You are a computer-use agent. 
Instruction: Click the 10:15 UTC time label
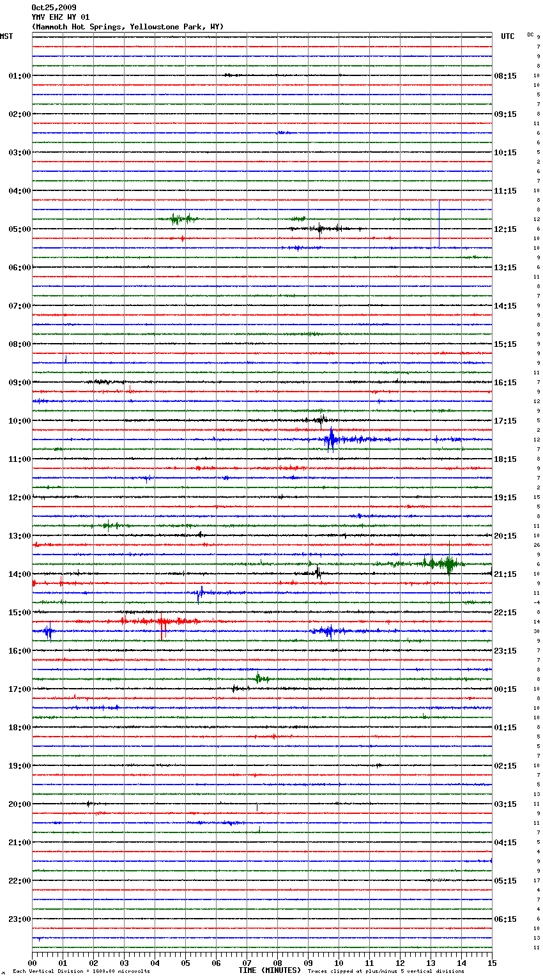tap(505, 153)
